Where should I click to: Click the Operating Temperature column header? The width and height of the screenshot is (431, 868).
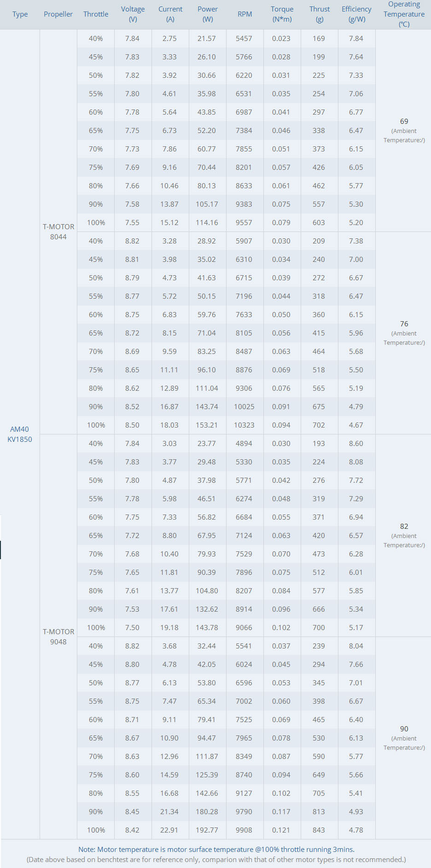(x=404, y=14)
